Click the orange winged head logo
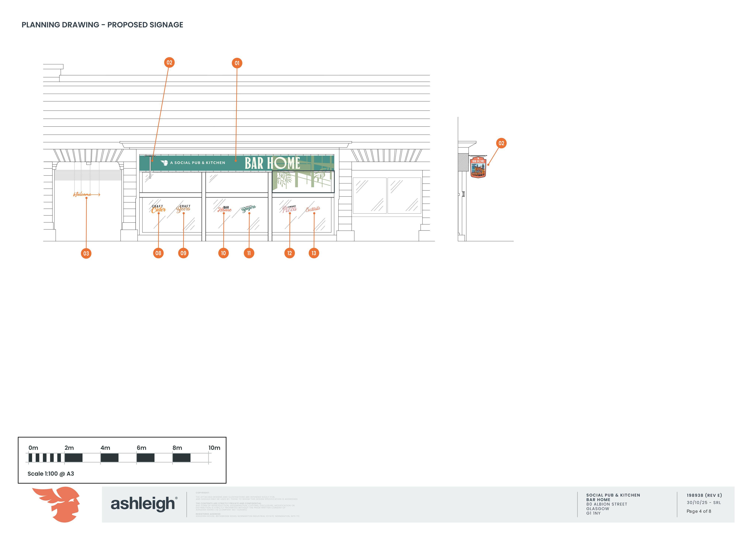This screenshot has width=756, height=535. click(x=56, y=504)
